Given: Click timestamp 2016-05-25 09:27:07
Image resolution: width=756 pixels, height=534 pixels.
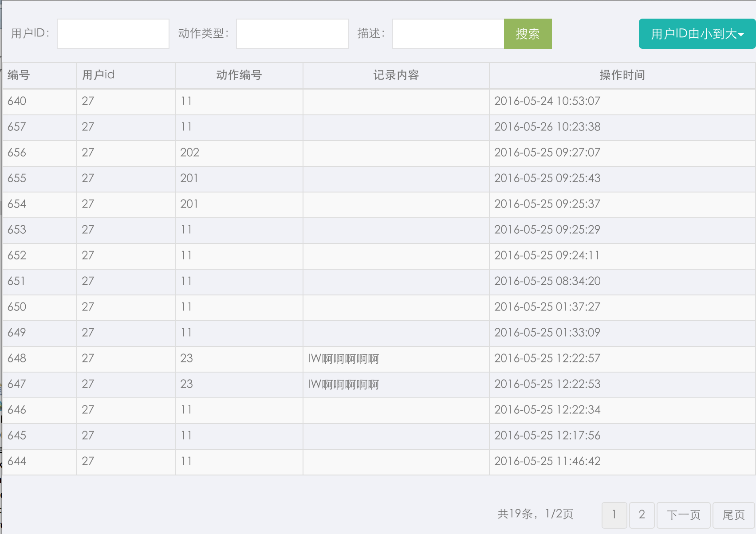Looking at the screenshot, I should [x=547, y=153].
